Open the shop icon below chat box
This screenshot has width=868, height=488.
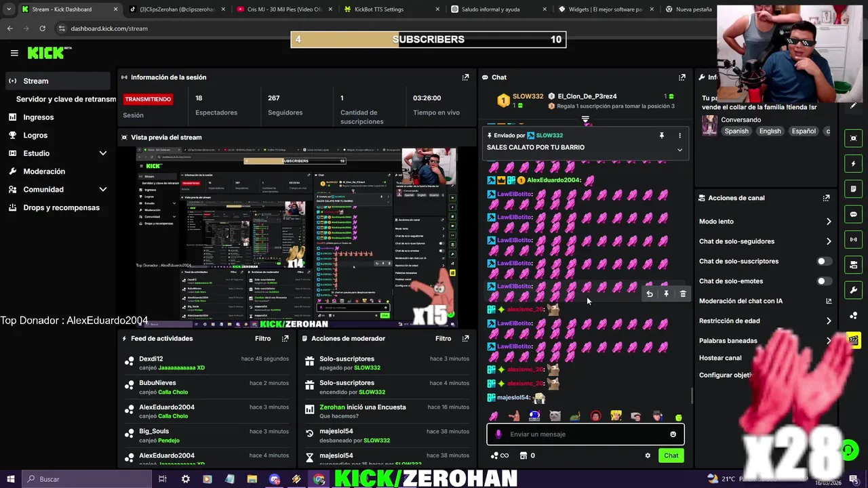(523, 455)
